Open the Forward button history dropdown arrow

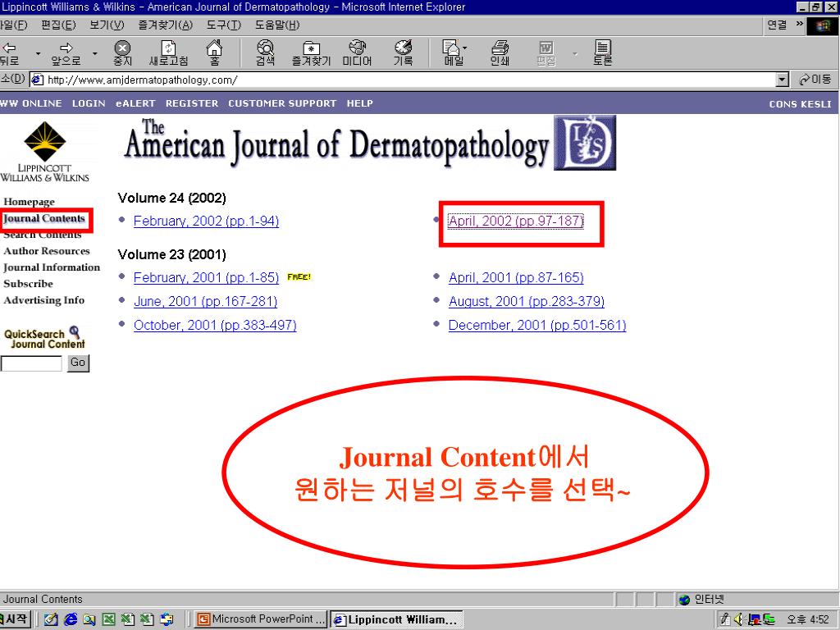tap(95, 53)
